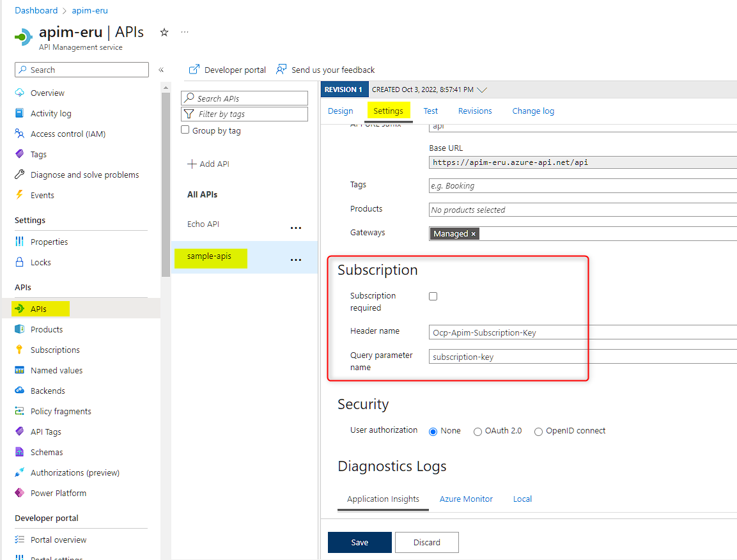Click the Named values icon
Screen dimensions: 737x560
pos(19,370)
